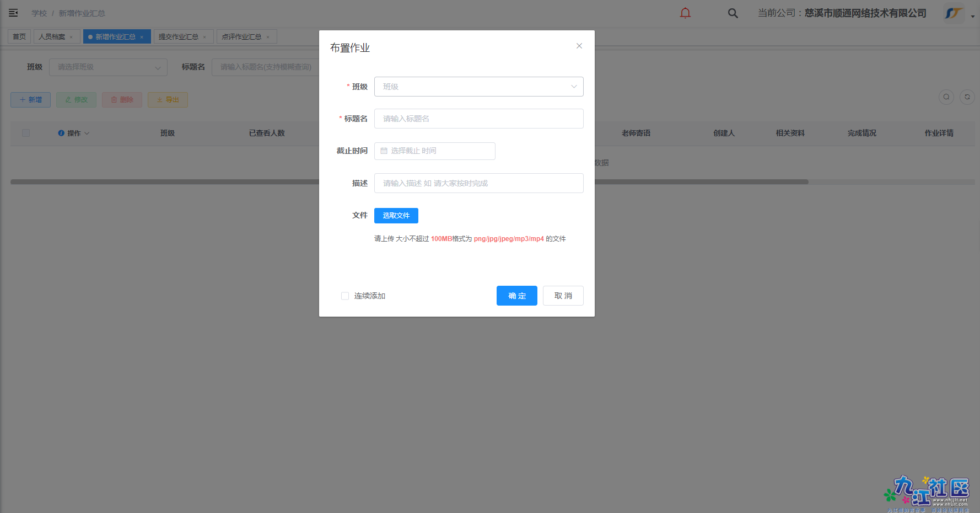This screenshot has height=513, width=980.
Task: Click the magnifier search icon in header
Action: [733, 13]
